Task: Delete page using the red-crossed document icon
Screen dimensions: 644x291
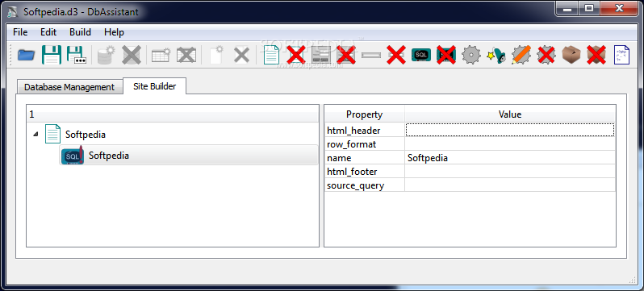Action: (295, 55)
